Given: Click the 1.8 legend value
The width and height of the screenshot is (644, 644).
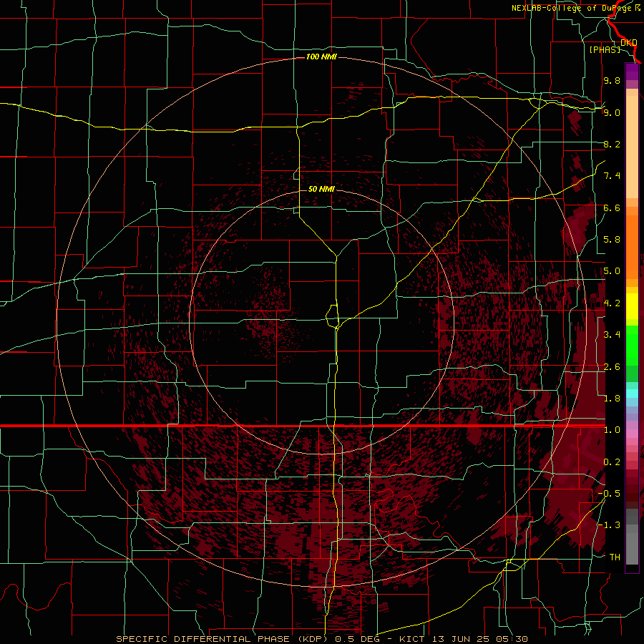Looking at the screenshot, I should coord(612,399).
